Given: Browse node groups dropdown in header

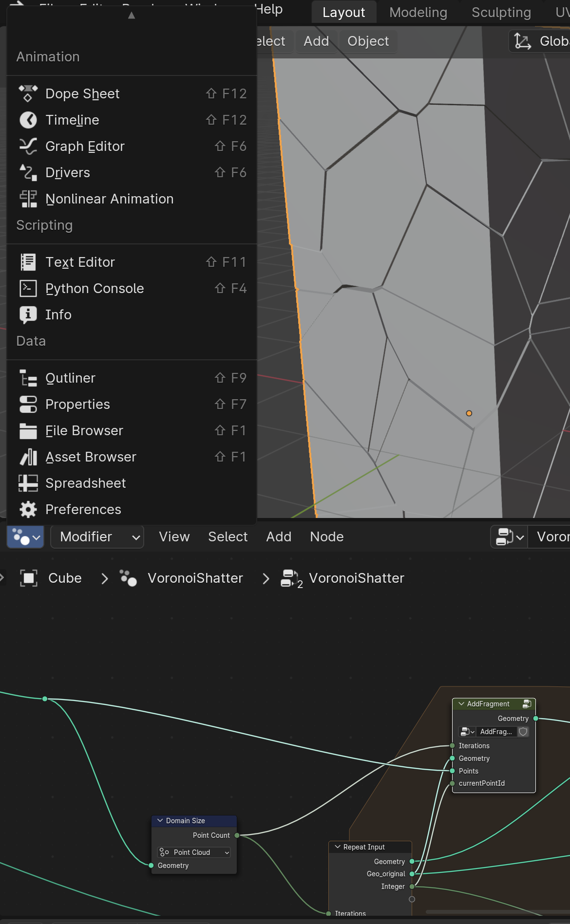Looking at the screenshot, I should click(x=509, y=537).
